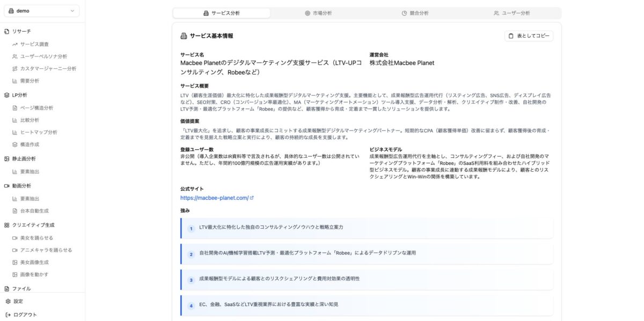
Task: Select the サービス調査 trend-chart icon
Action: coord(14,45)
